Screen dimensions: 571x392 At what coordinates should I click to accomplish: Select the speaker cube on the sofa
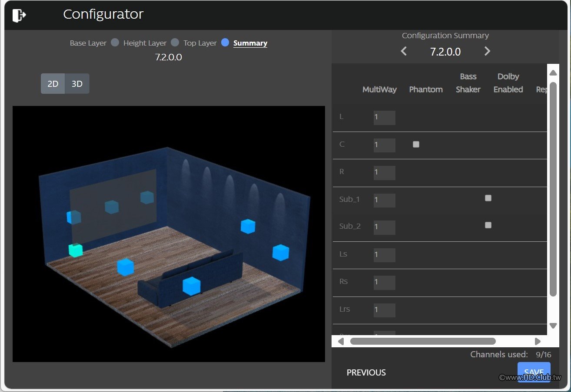point(191,286)
